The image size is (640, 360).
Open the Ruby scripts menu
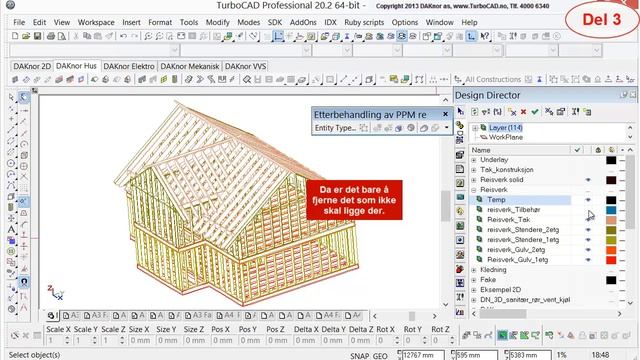click(x=364, y=22)
